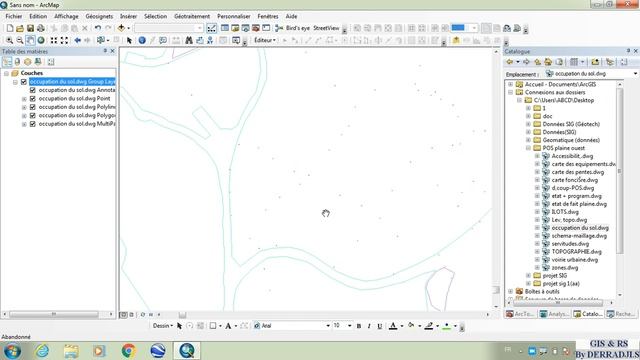Viewport: 640px width, 360px height.
Task: Click the StreetView button
Action: (x=326, y=28)
